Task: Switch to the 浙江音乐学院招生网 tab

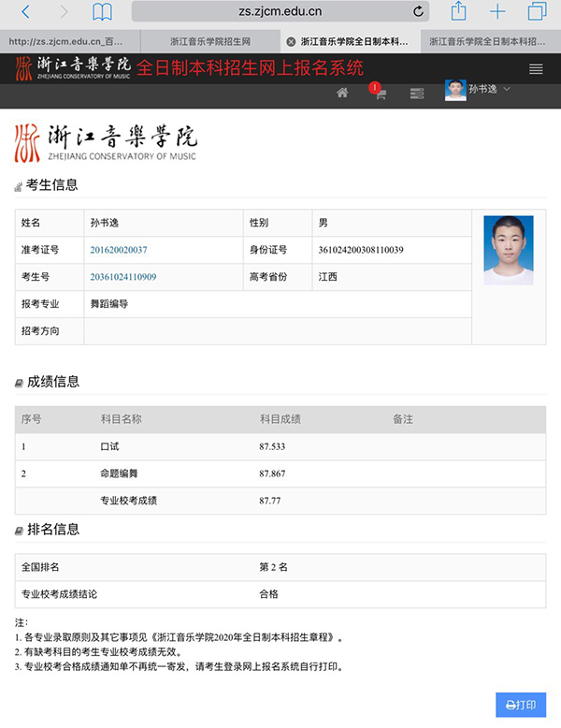Action: point(209,42)
